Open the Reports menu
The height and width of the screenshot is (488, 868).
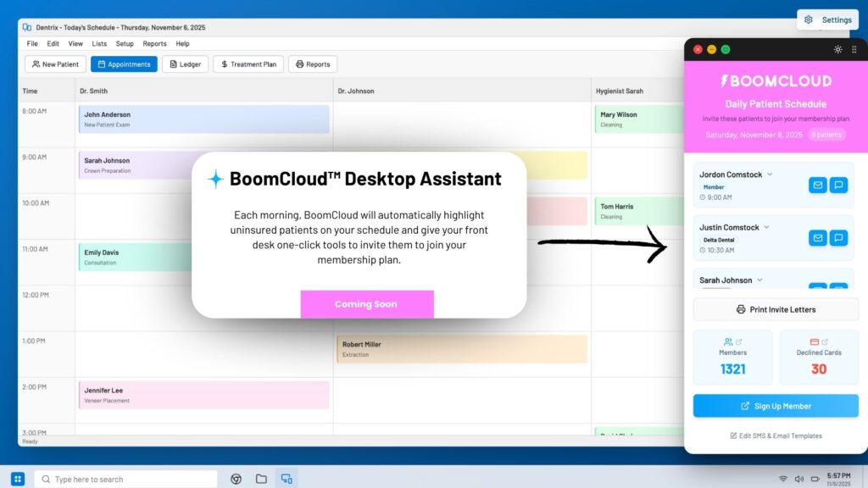(154, 44)
